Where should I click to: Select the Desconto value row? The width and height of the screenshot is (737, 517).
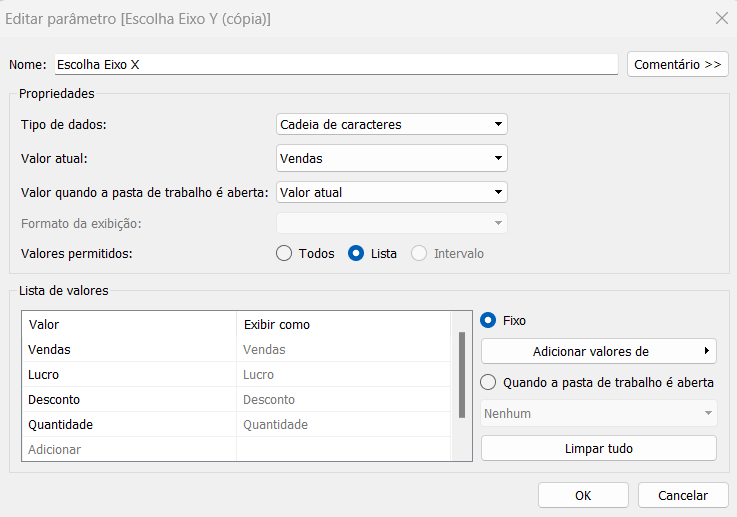click(236, 400)
